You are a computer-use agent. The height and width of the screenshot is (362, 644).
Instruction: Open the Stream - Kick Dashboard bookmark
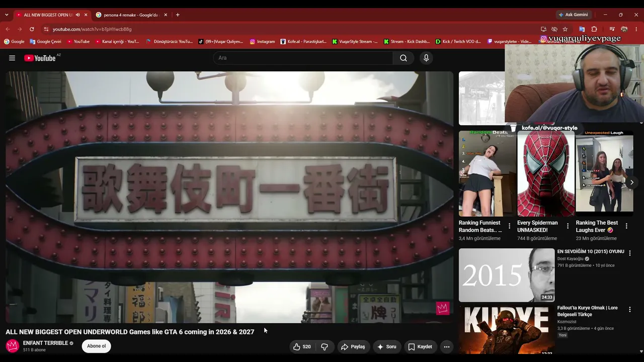click(407, 41)
